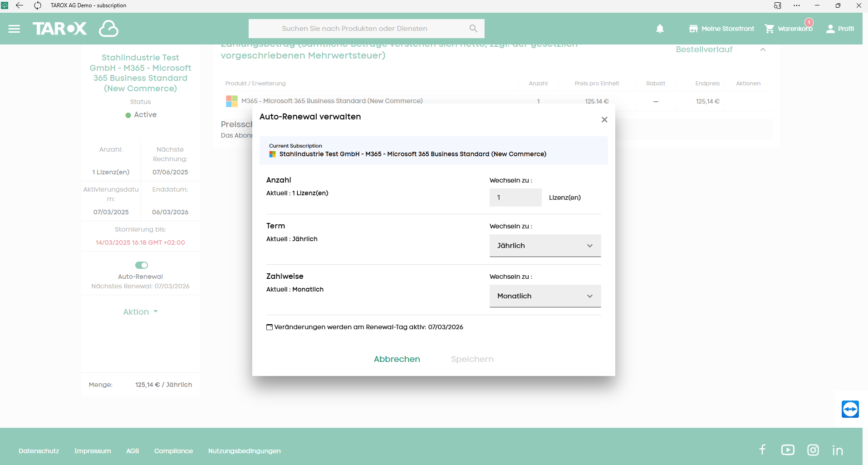Open the Warenkorb shopping cart

(789, 29)
